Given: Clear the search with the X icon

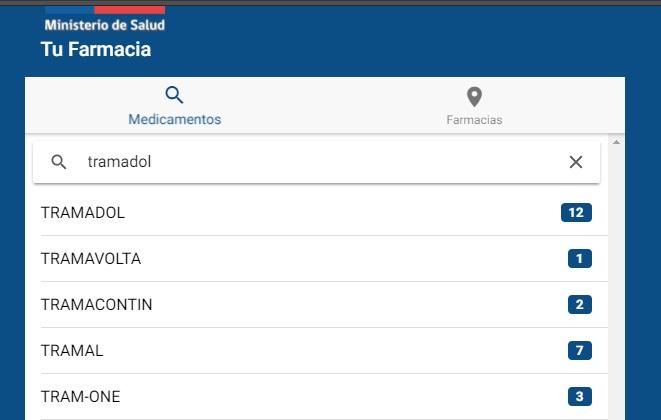Looking at the screenshot, I should pyautogui.click(x=576, y=162).
